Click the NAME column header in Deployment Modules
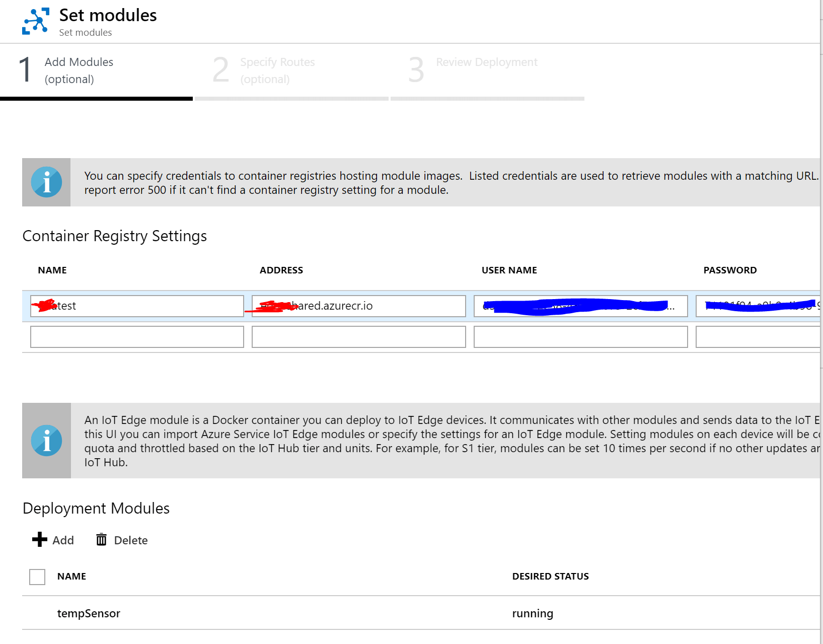The width and height of the screenshot is (823, 644). pyautogui.click(x=71, y=577)
